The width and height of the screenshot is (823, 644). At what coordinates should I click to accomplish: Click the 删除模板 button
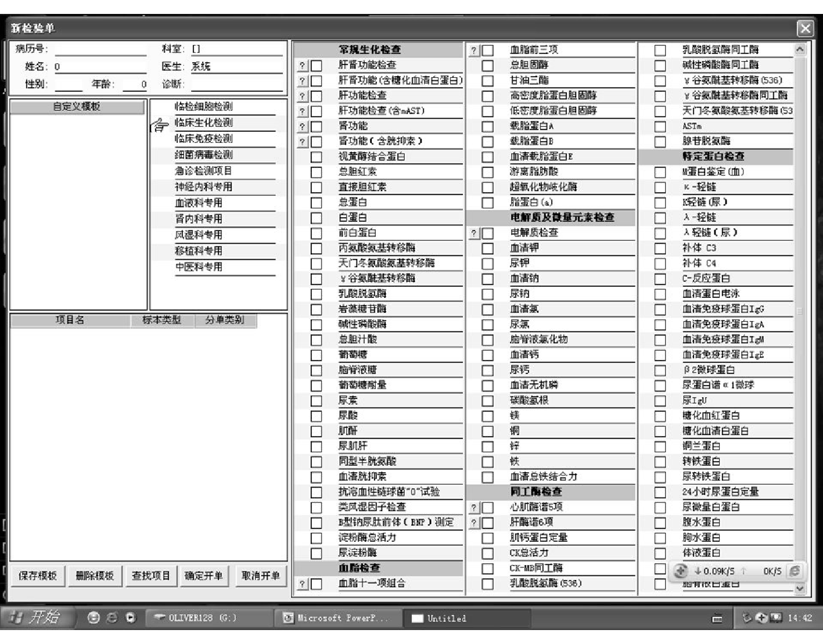tap(95, 575)
